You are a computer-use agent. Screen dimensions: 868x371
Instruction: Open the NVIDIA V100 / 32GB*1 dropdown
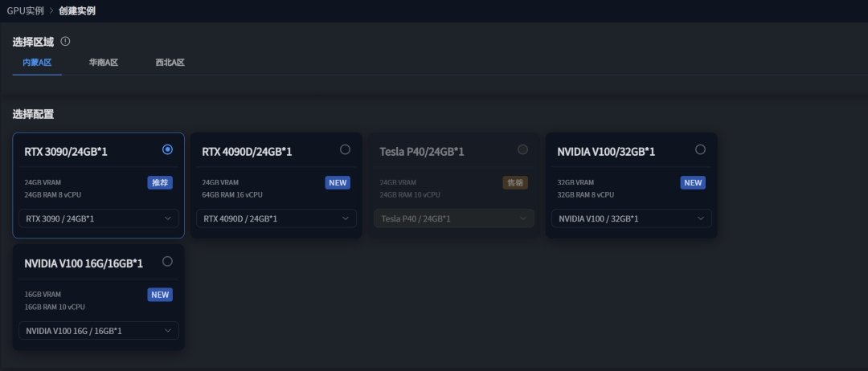click(632, 218)
